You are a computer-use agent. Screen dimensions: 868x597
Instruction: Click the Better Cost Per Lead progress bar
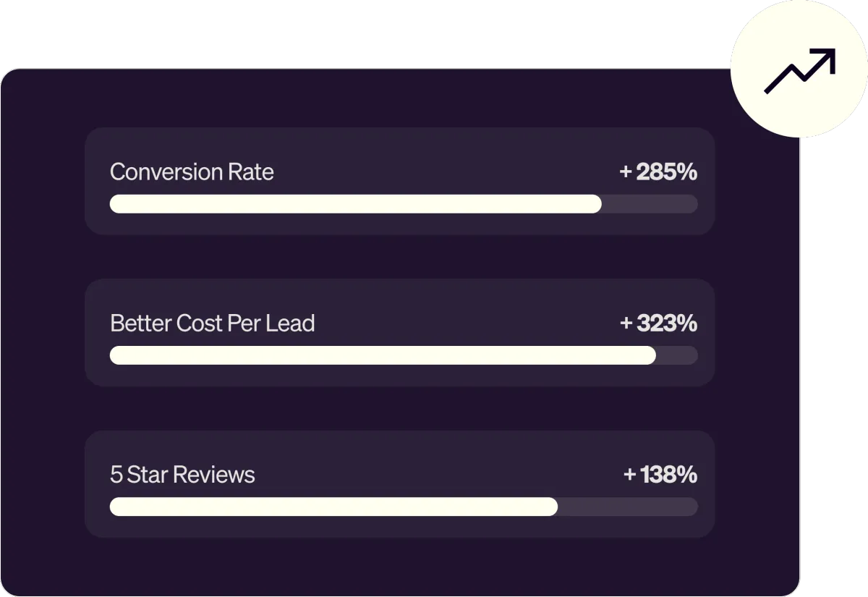pos(404,355)
